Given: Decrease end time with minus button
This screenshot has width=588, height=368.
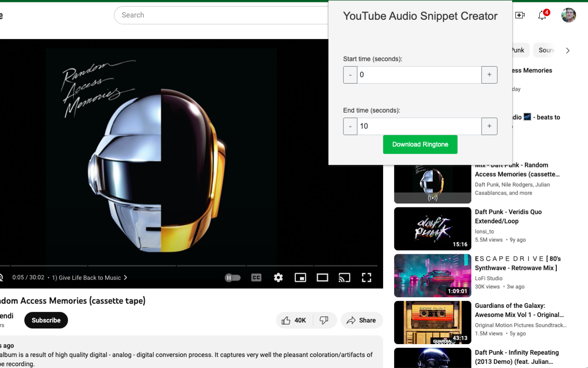Looking at the screenshot, I should click(x=350, y=126).
